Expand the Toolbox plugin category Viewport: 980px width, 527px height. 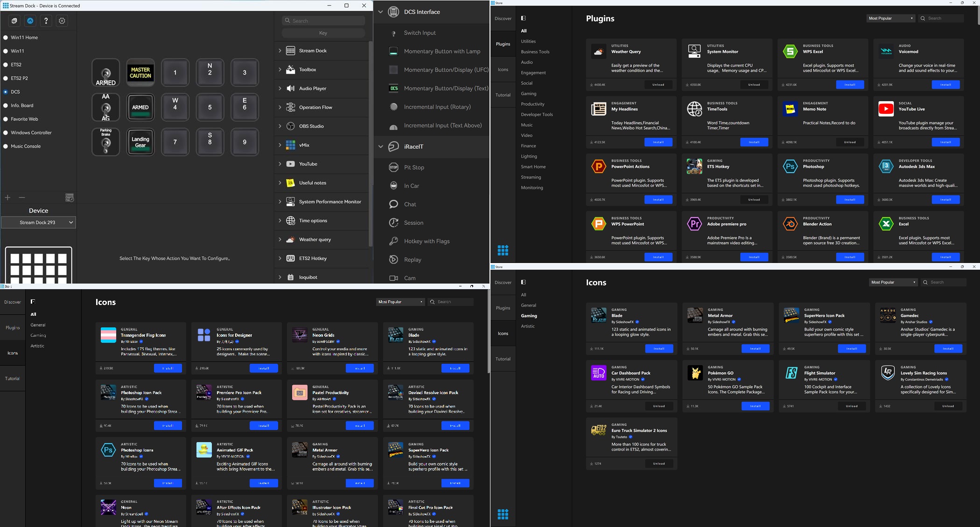pos(280,69)
